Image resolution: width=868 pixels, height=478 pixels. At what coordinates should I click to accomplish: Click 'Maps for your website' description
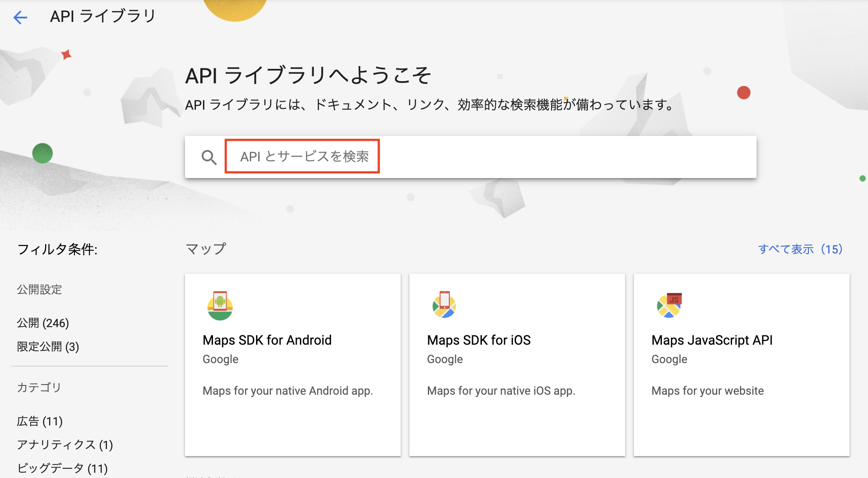click(x=708, y=391)
